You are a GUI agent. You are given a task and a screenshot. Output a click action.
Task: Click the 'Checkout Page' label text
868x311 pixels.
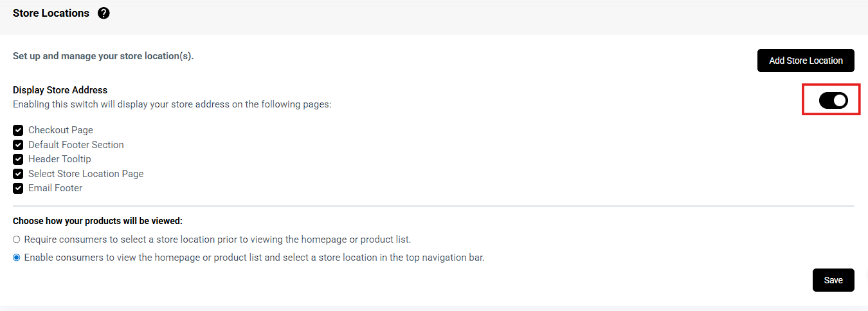[x=60, y=130]
